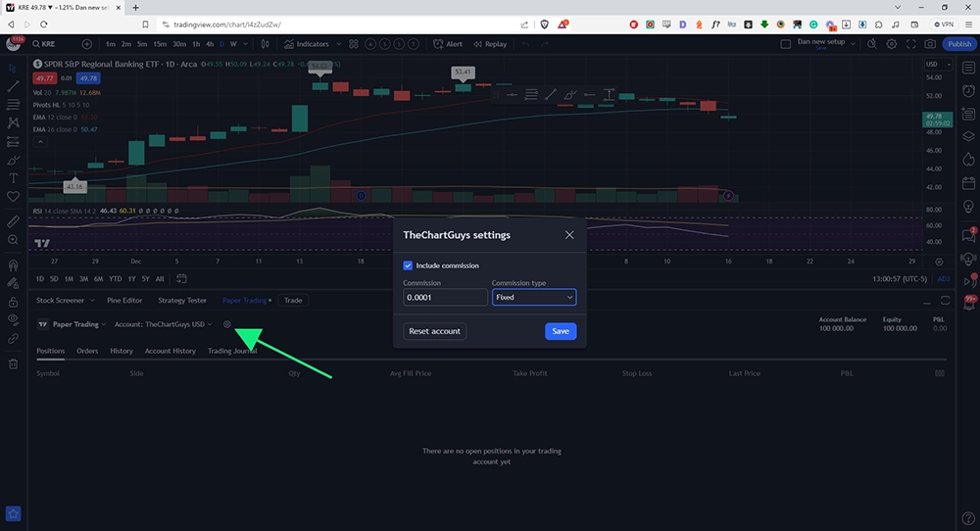The width and height of the screenshot is (980, 531).
Task: Open ideas lightbulb icon on right sidebar
Action: pos(968,206)
